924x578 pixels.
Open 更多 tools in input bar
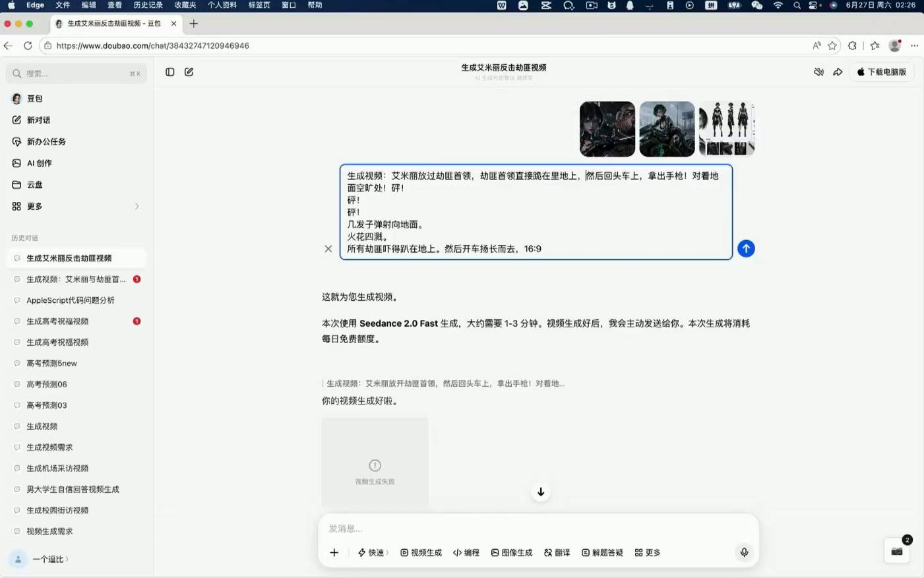tap(648, 553)
